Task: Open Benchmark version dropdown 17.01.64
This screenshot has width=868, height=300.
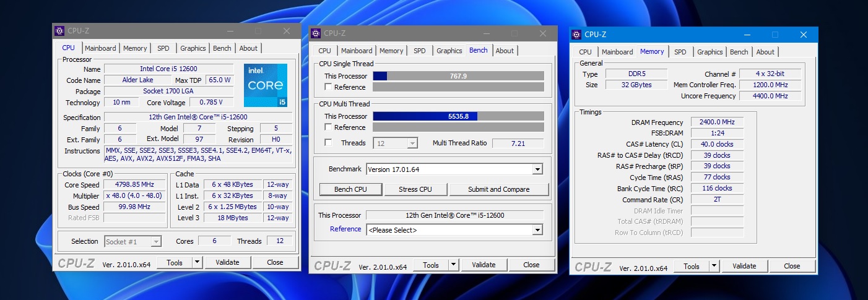Action: click(x=454, y=169)
